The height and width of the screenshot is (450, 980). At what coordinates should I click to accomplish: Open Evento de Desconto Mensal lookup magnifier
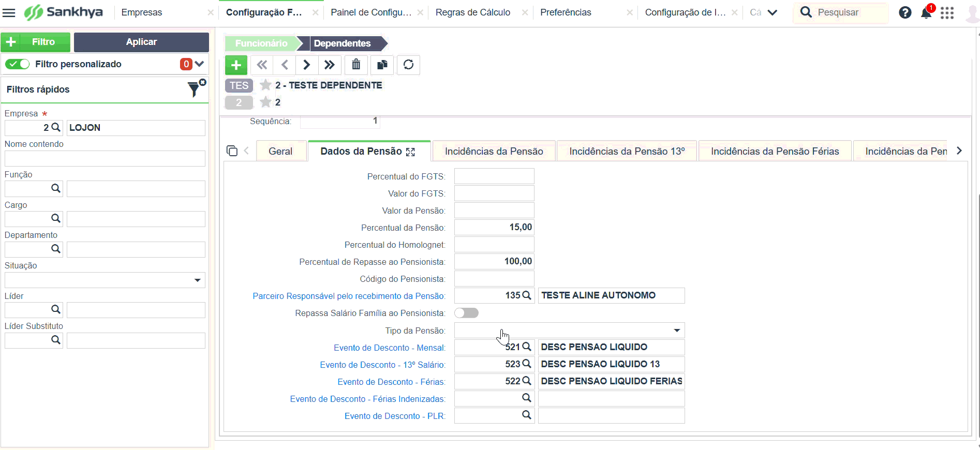[x=527, y=347]
